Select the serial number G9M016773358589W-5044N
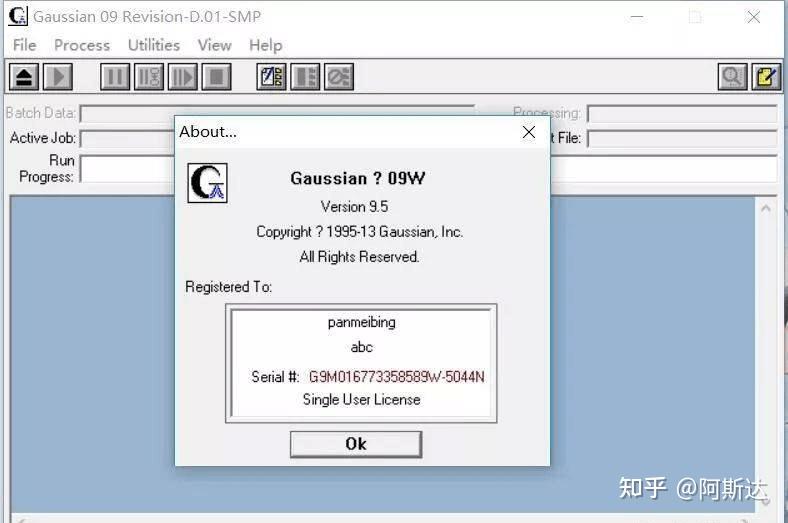Image resolution: width=788 pixels, height=523 pixels. pos(397,377)
